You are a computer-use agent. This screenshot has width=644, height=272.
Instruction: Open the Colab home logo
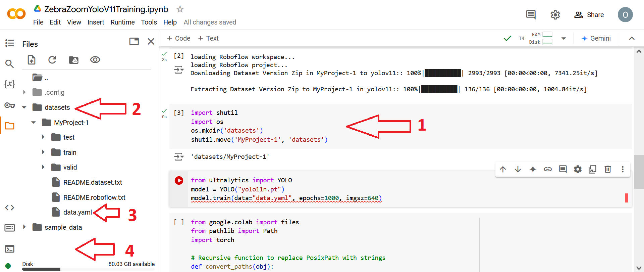tap(16, 14)
